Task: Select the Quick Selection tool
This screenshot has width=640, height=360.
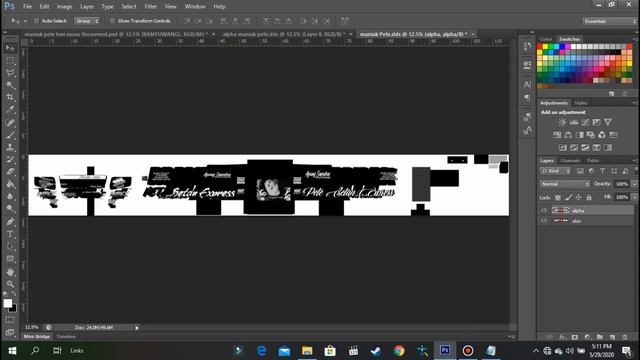Action: pos(10,85)
